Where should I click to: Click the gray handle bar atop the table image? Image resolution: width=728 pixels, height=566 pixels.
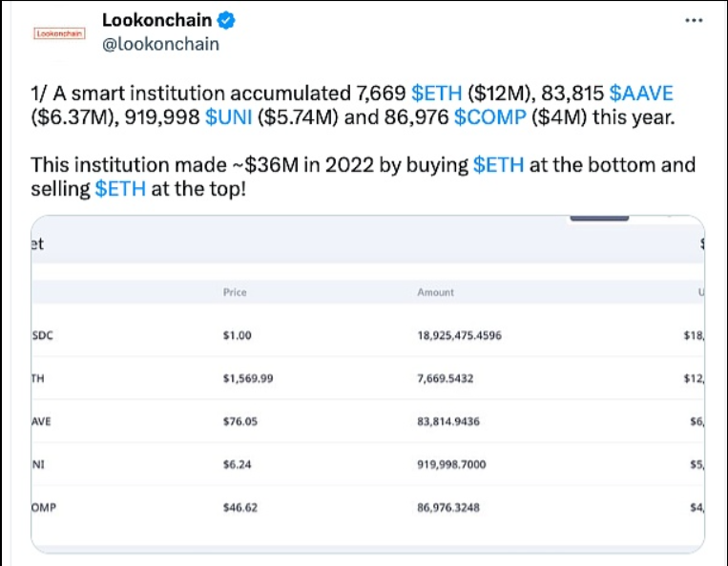599,220
